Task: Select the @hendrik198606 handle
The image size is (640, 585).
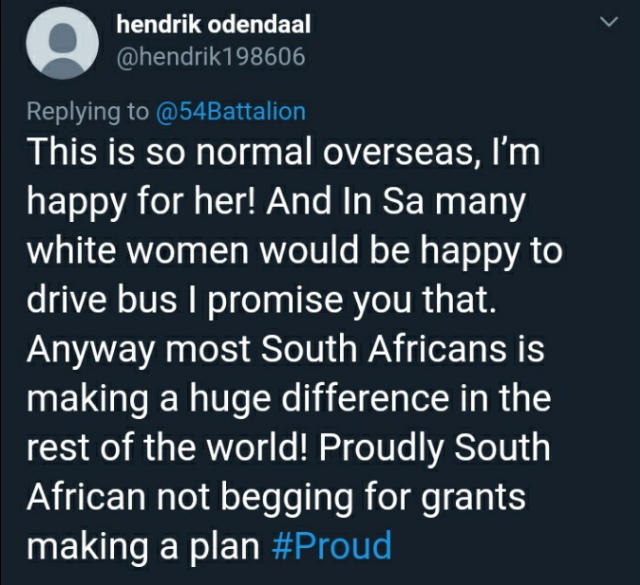Action: 211,56
